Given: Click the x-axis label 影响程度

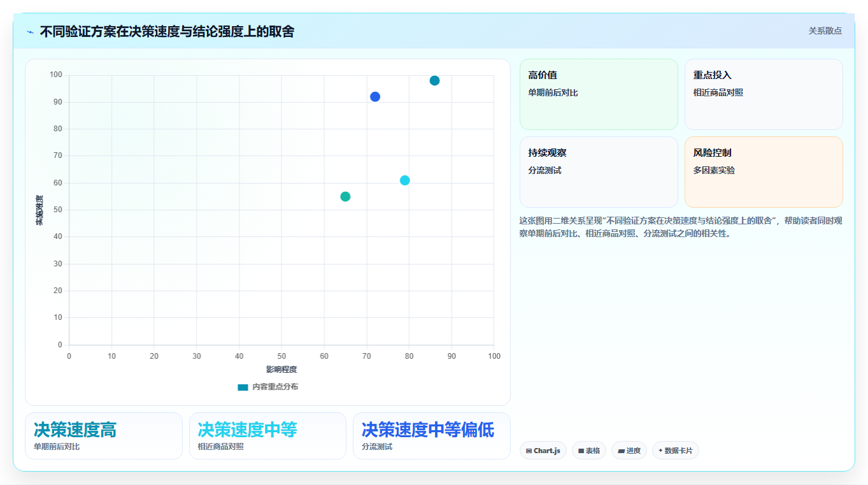Looking at the screenshot, I should [x=281, y=370].
